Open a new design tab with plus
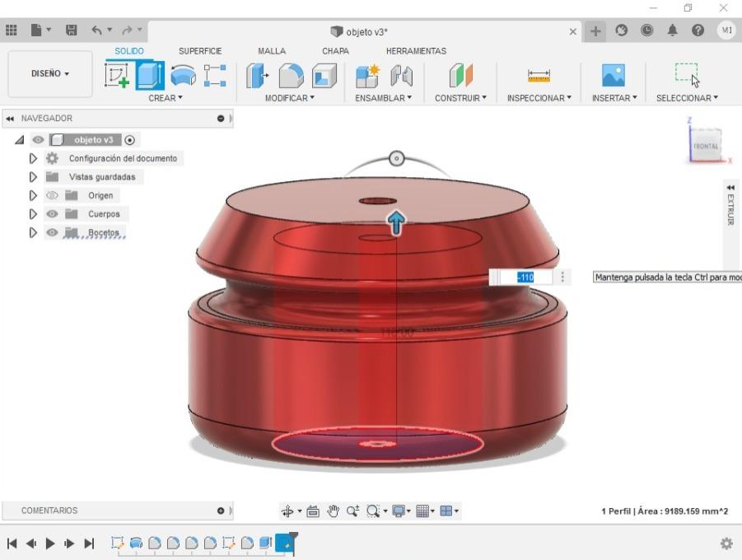The height and width of the screenshot is (560, 742). pos(595,31)
